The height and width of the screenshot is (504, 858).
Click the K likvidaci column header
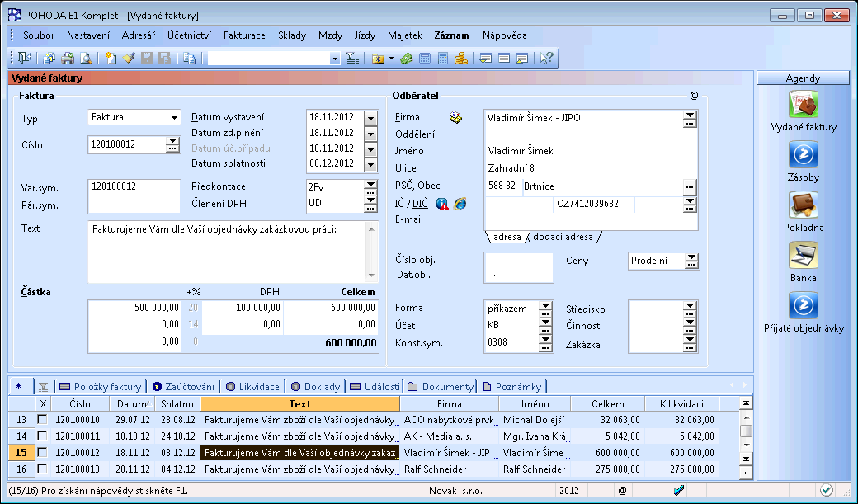(x=681, y=404)
